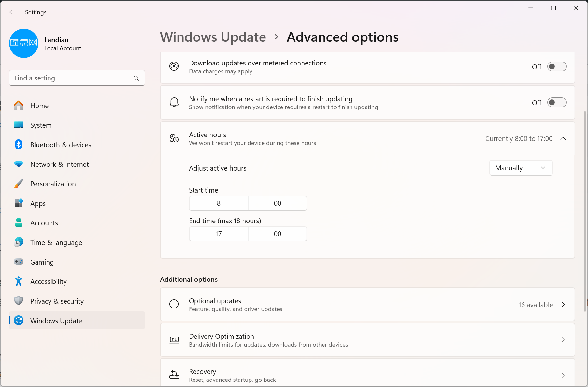Click the Time & language globe icon

pyautogui.click(x=19, y=242)
